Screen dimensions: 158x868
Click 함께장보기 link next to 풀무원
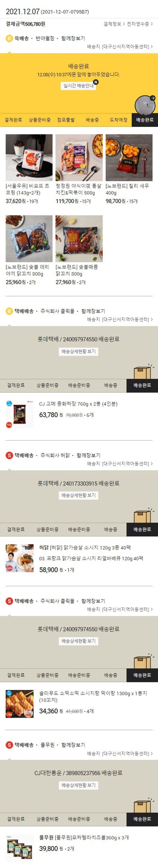[73, 745]
